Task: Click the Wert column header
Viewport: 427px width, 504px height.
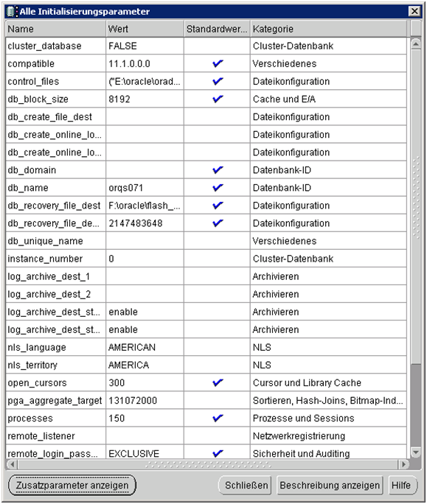Action: (x=145, y=29)
